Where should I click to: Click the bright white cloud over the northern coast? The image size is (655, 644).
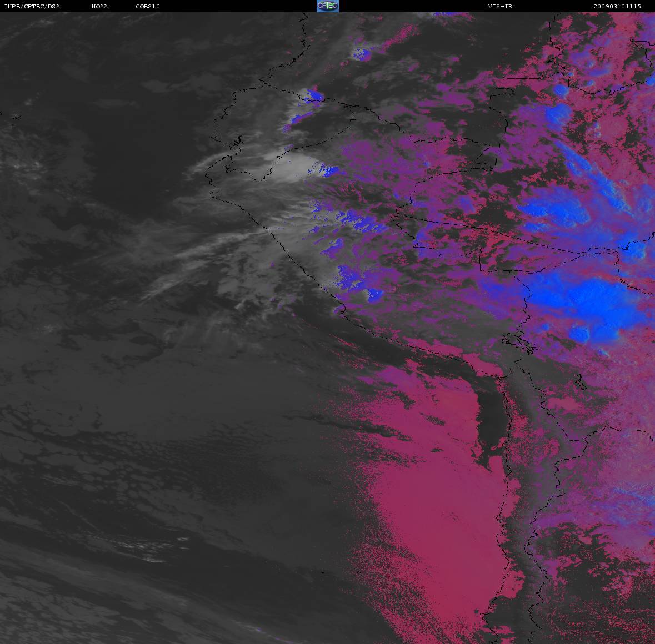click(x=294, y=167)
